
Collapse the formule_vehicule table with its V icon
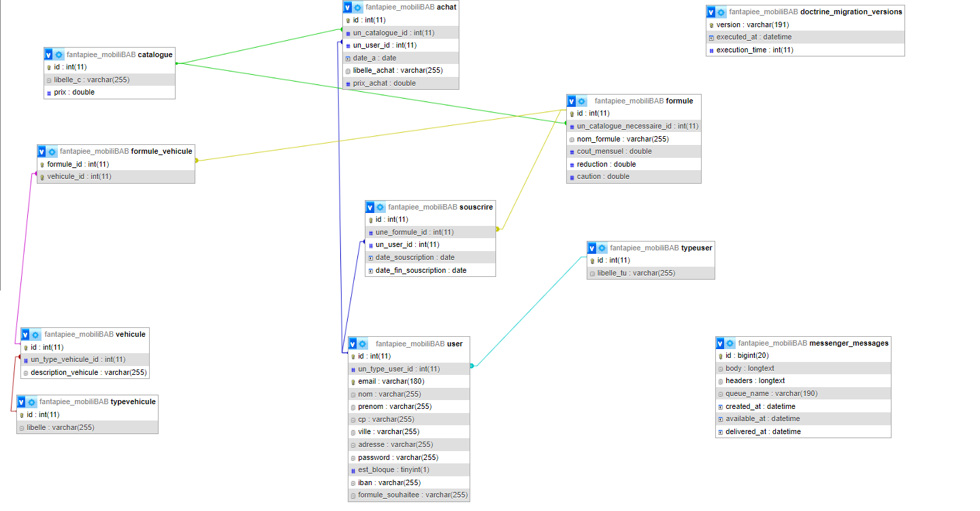(42, 151)
